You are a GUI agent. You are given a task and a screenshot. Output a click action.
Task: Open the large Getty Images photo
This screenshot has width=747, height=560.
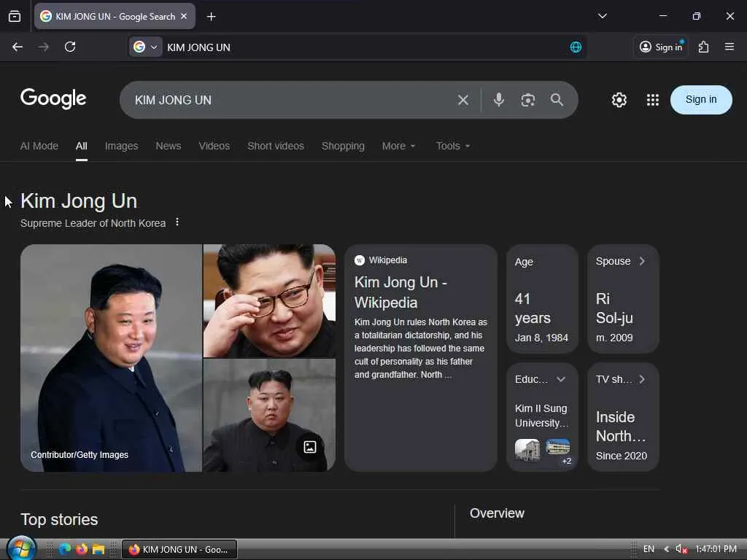tap(111, 358)
